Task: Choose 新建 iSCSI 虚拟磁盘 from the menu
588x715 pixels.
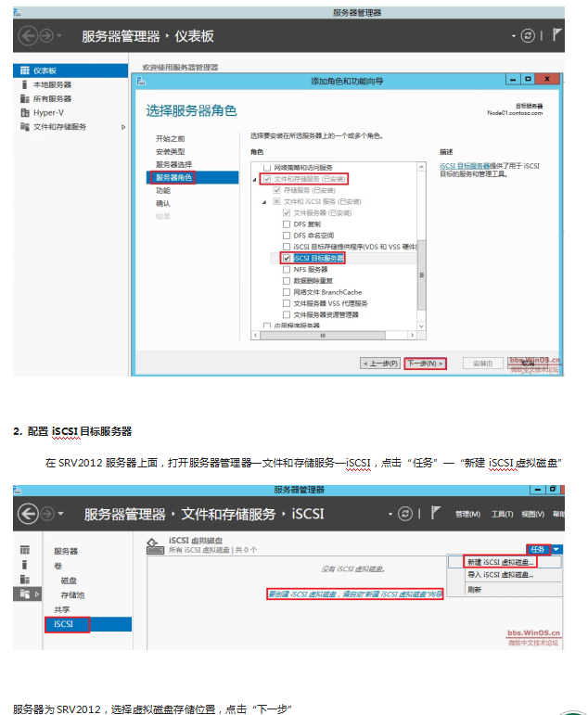Action: click(x=499, y=563)
